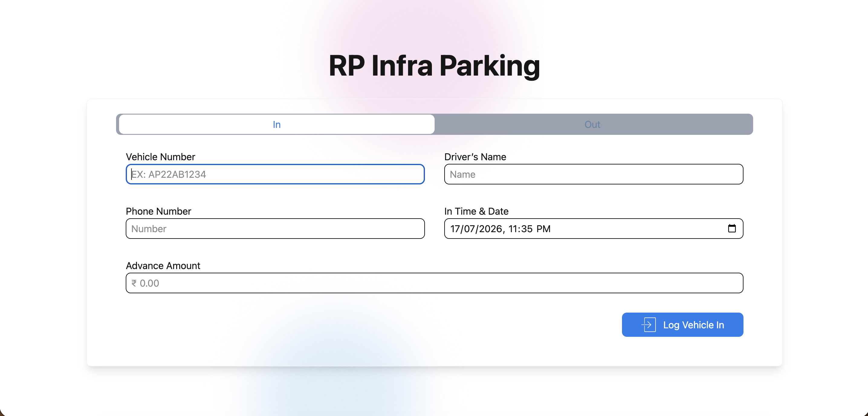Click the Phone Number label
868x416 pixels.
click(158, 211)
